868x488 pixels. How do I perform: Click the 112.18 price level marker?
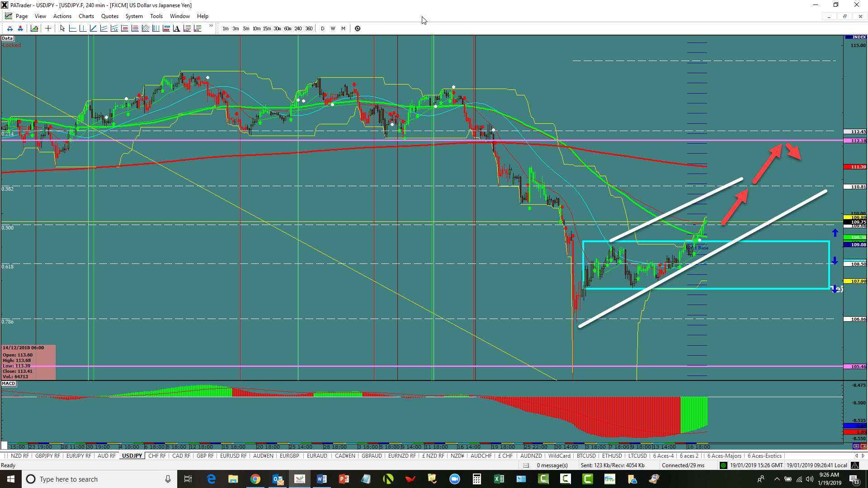(x=855, y=141)
